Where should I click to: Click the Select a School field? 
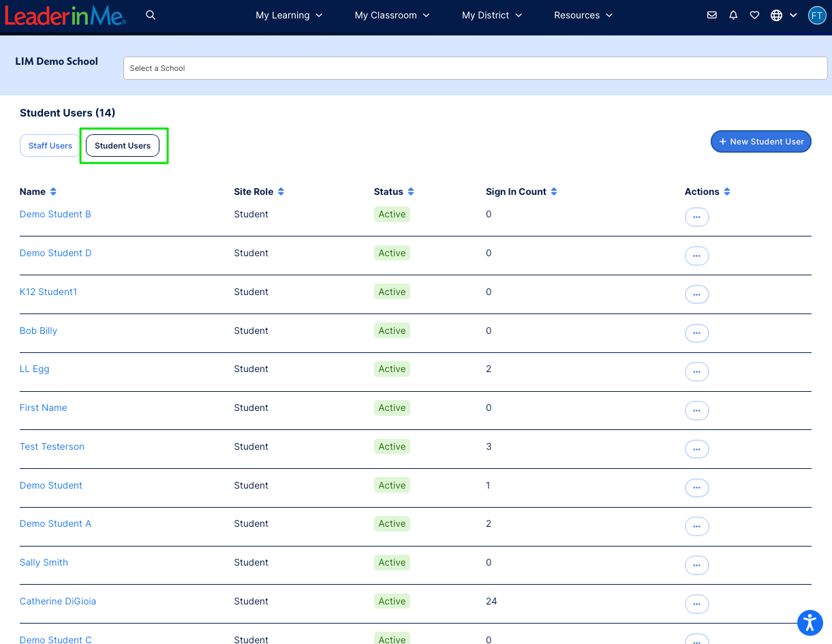(475, 67)
